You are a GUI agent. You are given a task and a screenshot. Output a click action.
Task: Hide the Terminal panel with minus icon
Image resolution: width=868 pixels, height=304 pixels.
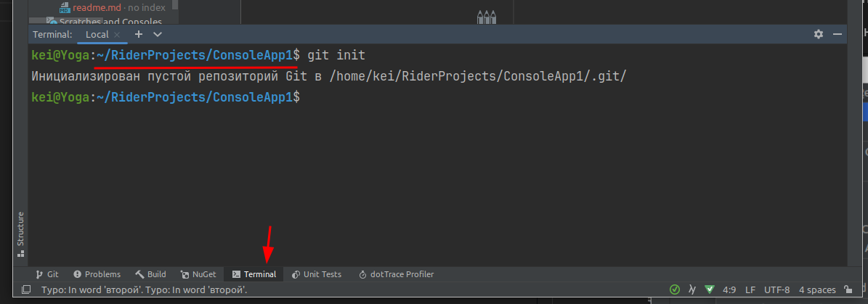(x=837, y=34)
